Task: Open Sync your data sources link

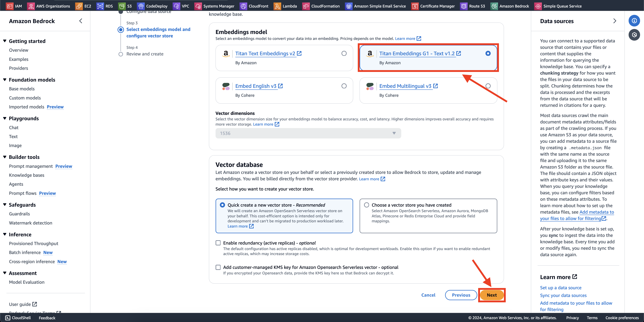Action: click(563, 295)
